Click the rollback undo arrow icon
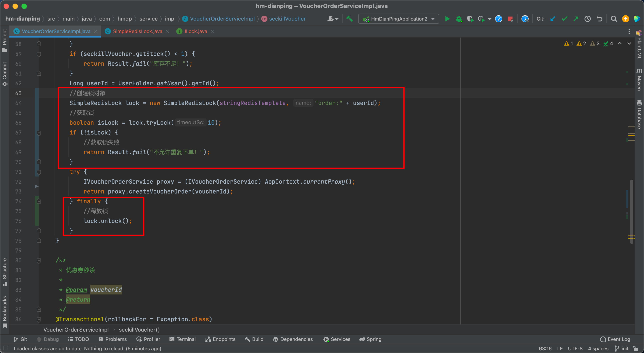This screenshot has height=353, width=644. pyautogui.click(x=599, y=19)
